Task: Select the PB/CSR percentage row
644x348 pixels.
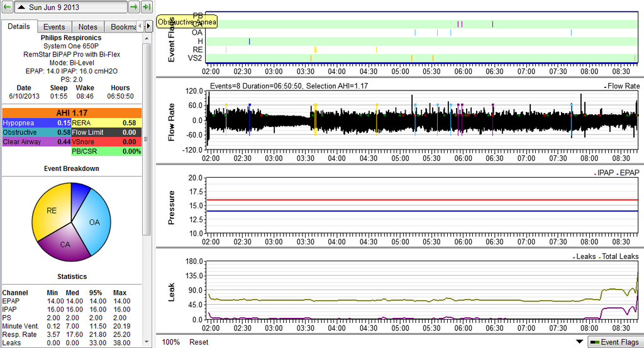Action: pyautogui.click(x=106, y=151)
